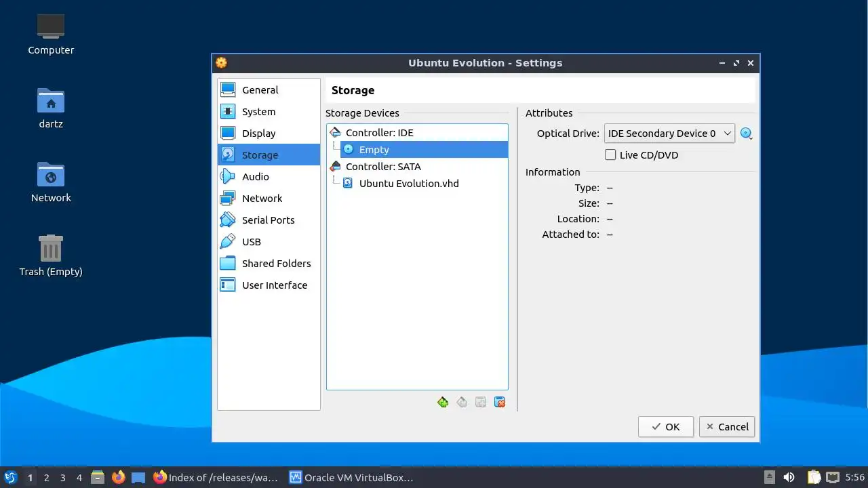Click the Information section label
The image size is (868, 488).
pos(553,172)
